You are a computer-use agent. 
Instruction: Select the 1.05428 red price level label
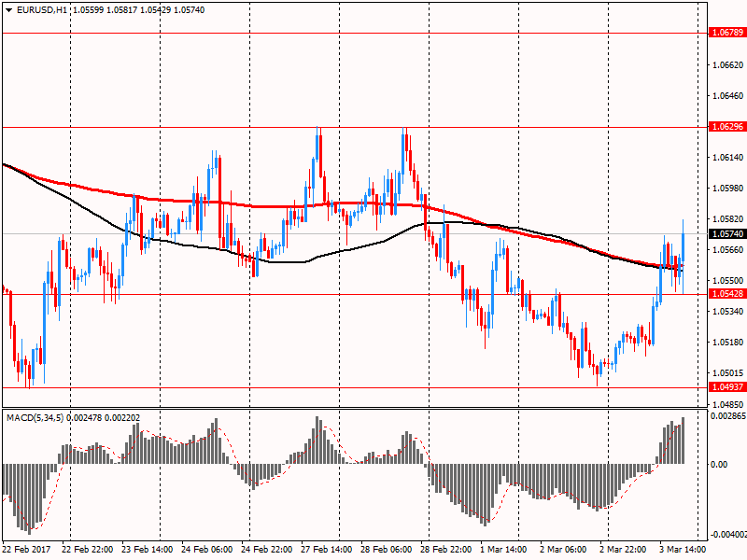click(x=727, y=294)
